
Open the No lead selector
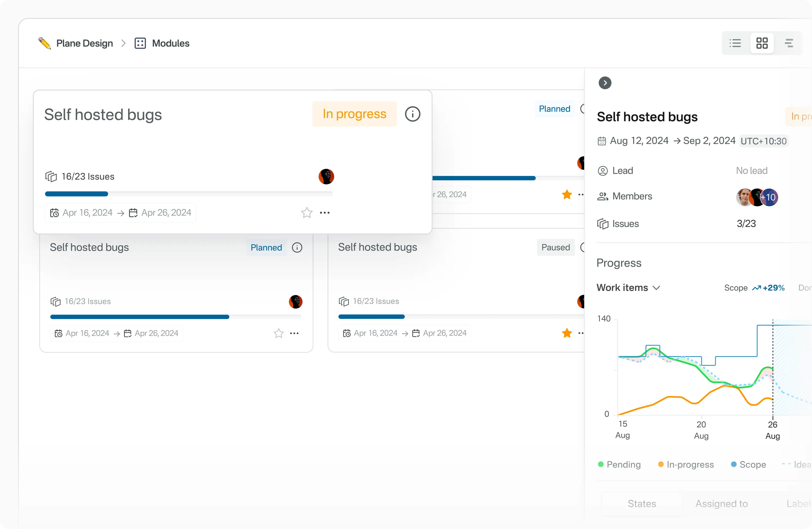click(x=751, y=171)
